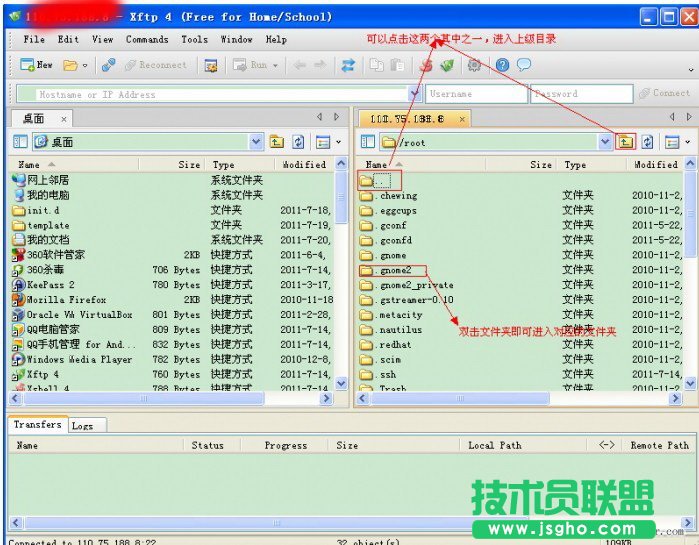This screenshot has height=545, width=699.
Task: Click the Connect button
Action: pos(664,93)
